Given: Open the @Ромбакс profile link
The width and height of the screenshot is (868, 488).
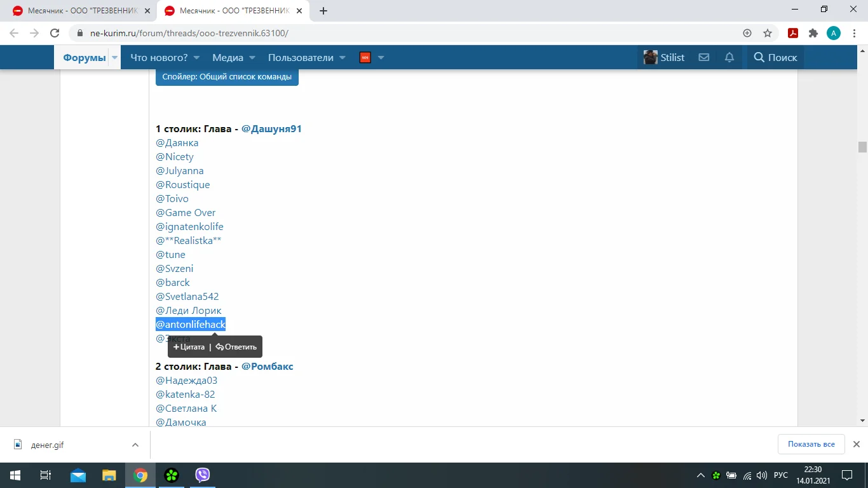Looking at the screenshot, I should [x=268, y=367].
